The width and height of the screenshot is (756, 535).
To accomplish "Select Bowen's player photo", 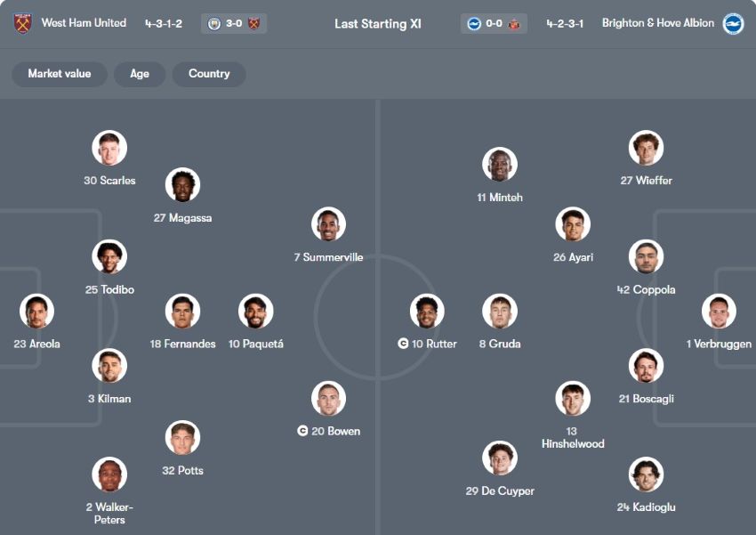I will point(328,399).
